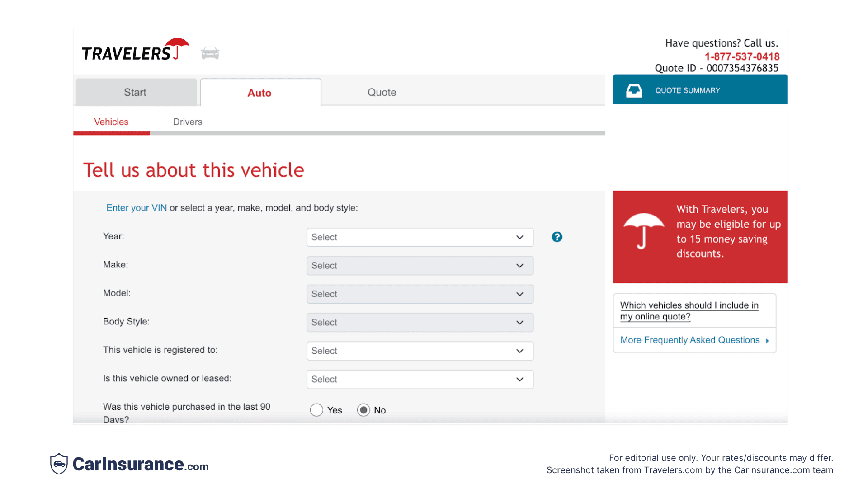Open the Quote Summary panel icon
This screenshot has height=488, width=868.
coord(634,90)
